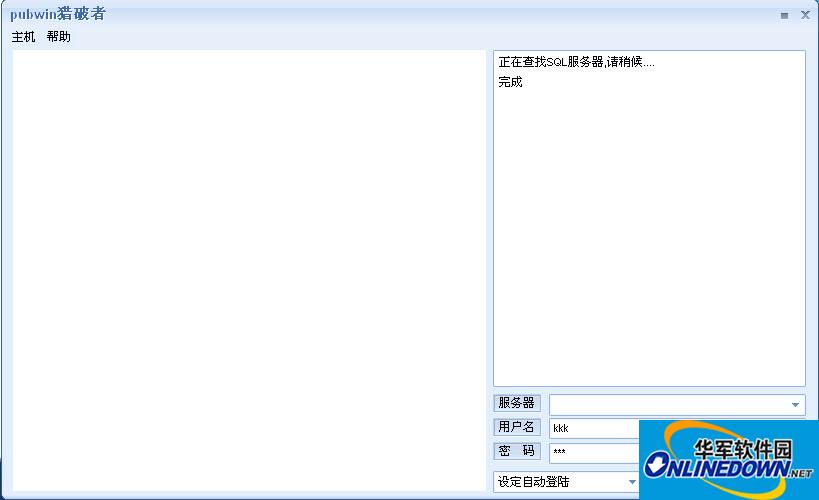
Task: Open the 主机 menu
Action: coord(24,37)
